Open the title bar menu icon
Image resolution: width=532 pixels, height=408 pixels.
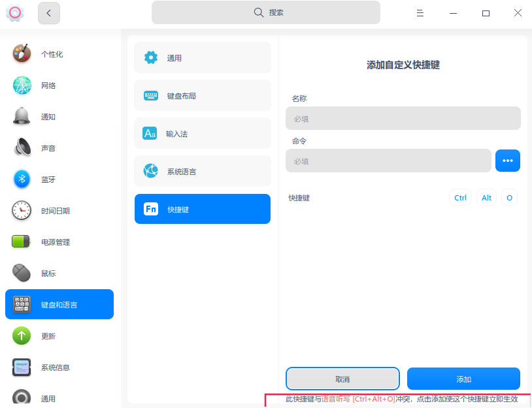pyautogui.click(x=420, y=13)
